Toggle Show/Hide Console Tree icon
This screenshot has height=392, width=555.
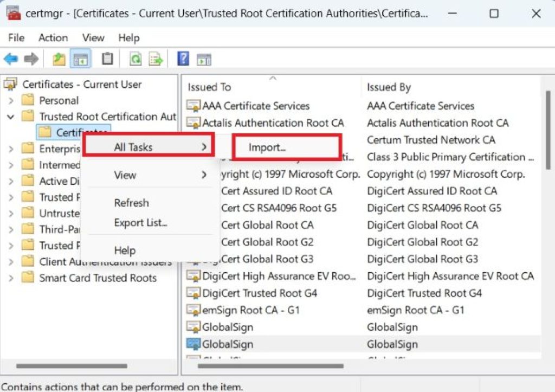click(x=81, y=59)
